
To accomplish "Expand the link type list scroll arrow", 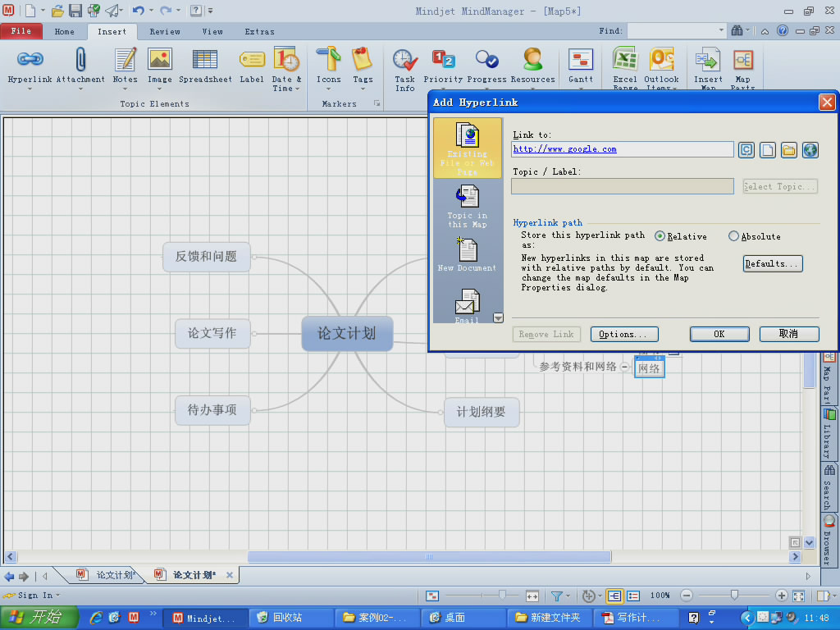I will 498,318.
